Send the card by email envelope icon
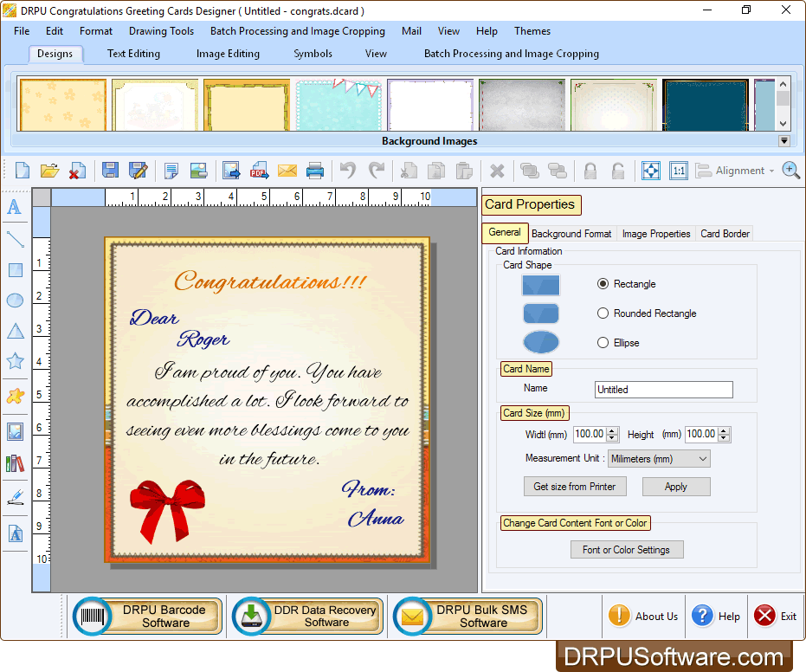Viewport: 806px width, 672px height. click(x=287, y=171)
